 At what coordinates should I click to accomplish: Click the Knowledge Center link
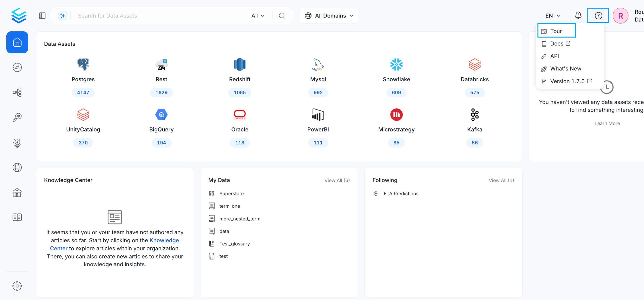click(x=164, y=240)
